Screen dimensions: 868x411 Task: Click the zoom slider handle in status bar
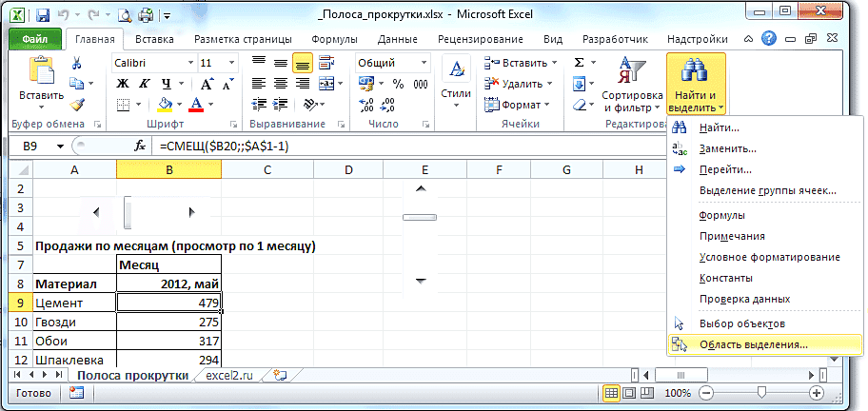point(759,393)
